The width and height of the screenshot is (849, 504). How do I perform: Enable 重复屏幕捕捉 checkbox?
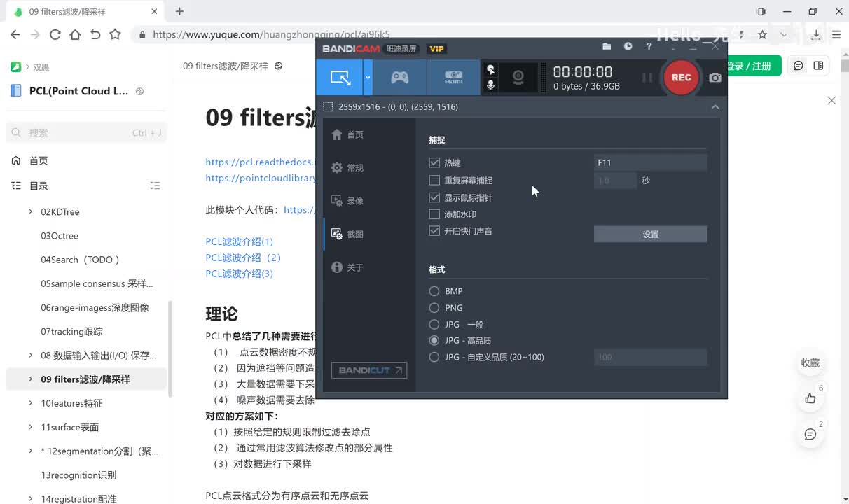tap(434, 180)
